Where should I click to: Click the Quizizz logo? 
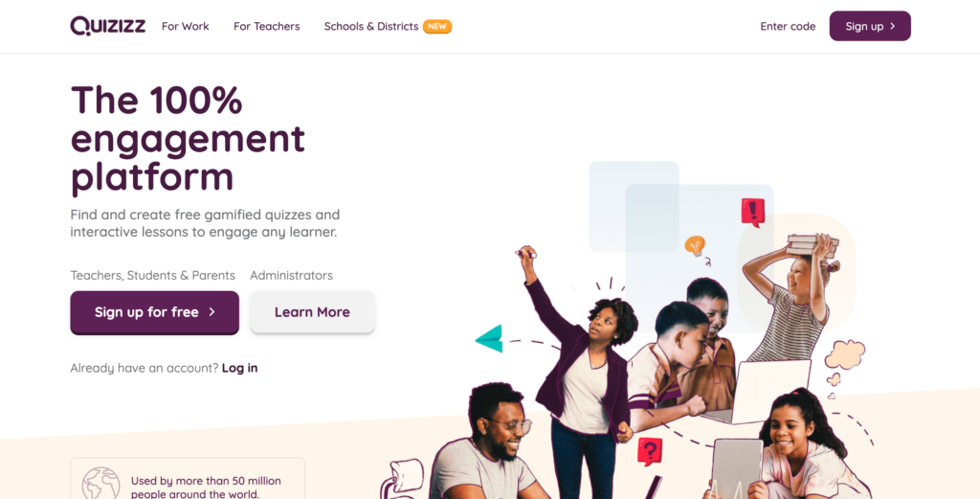click(x=107, y=26)
